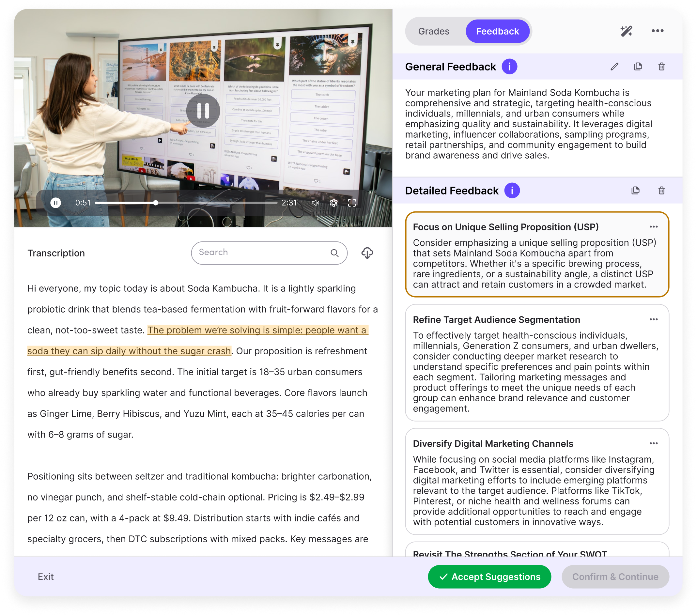Viewport: 697px width, 616px height.
Task: Click the magic wand AI icon
Action: (x=626, y=31)
